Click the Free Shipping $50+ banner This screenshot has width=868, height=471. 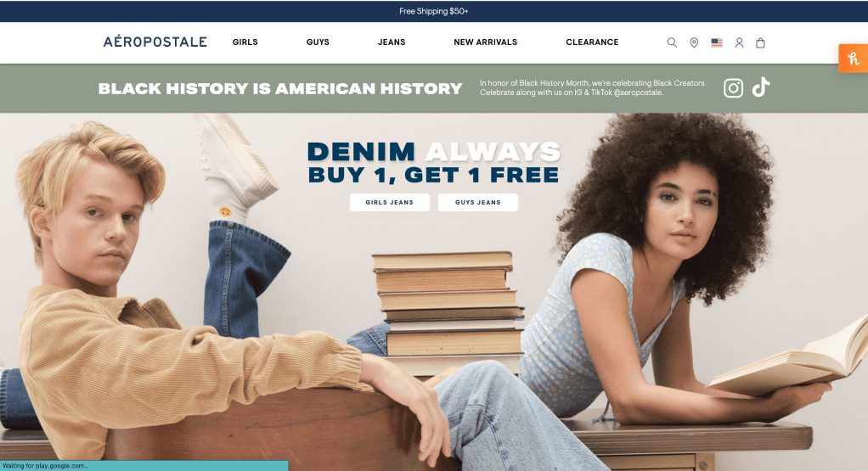(x=434, y=11)
